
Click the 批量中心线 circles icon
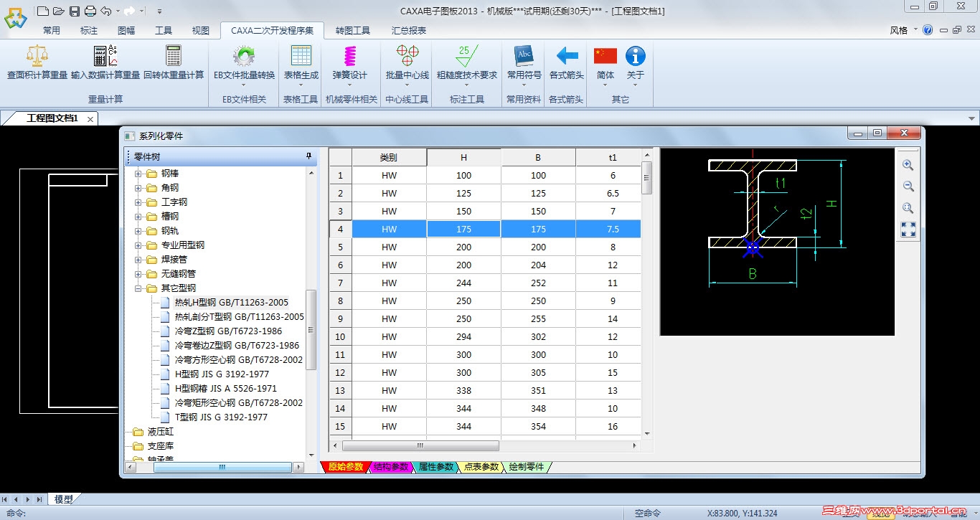tap(407, 55)
